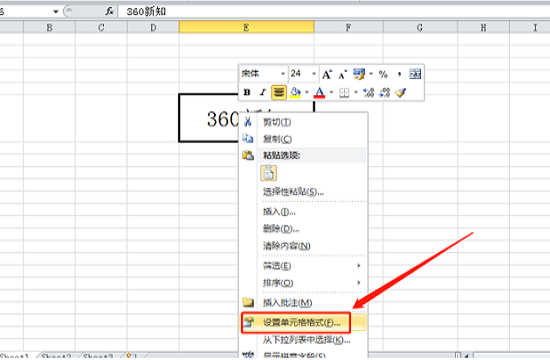This screenshot has height=360, width=550.
Task: Open the borders dropdown arrow
Action: [355, 92]
